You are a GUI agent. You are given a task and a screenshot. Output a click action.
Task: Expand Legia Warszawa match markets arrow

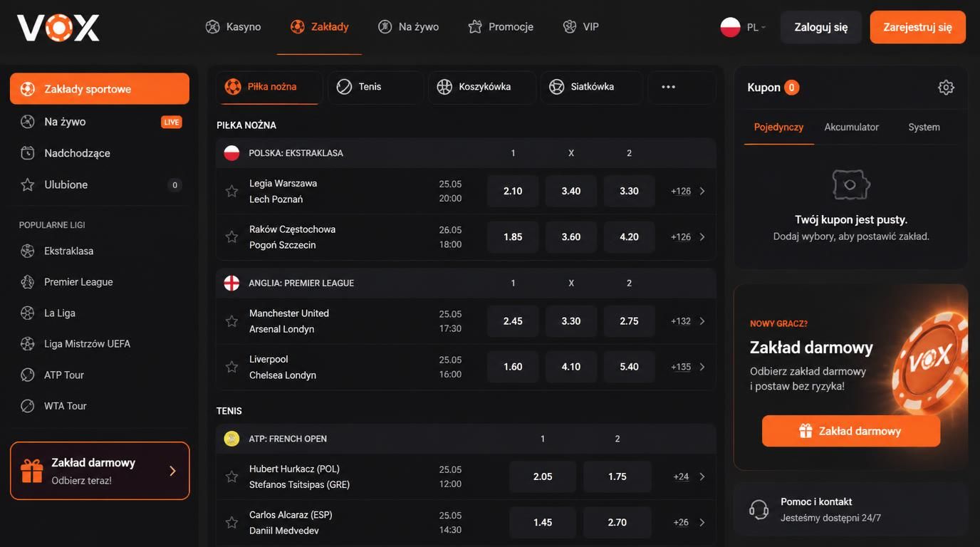tap(702, 191)
